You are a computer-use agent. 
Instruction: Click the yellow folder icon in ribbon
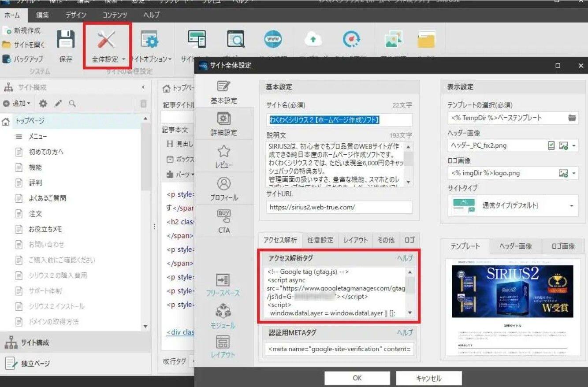tap(426, 40)
